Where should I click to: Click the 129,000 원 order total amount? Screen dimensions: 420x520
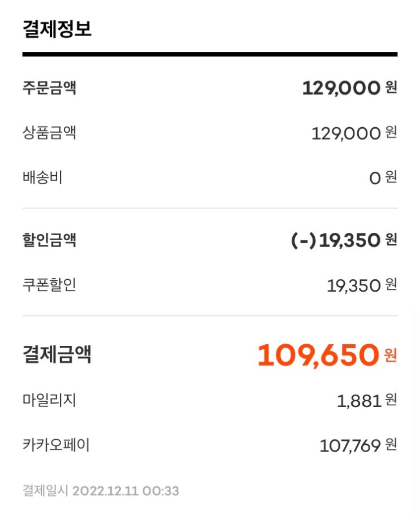click(x=349, y=88)
